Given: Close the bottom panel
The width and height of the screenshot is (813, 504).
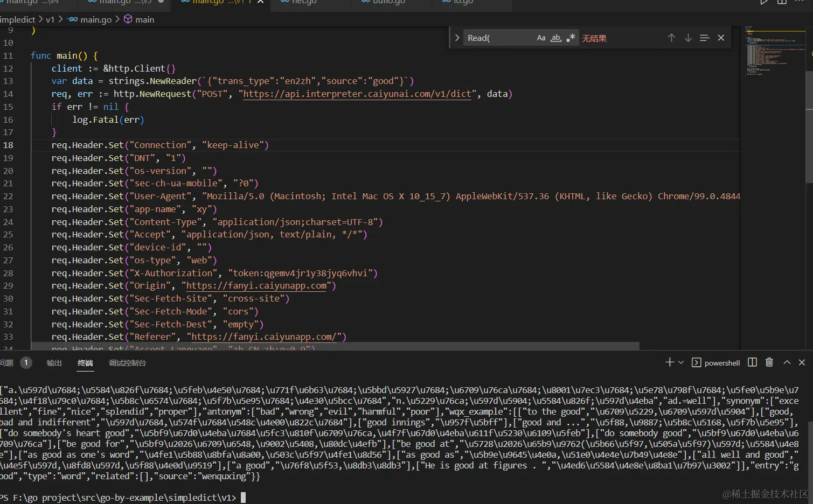Looking at the screenshot, I should [x=802, y=362].
